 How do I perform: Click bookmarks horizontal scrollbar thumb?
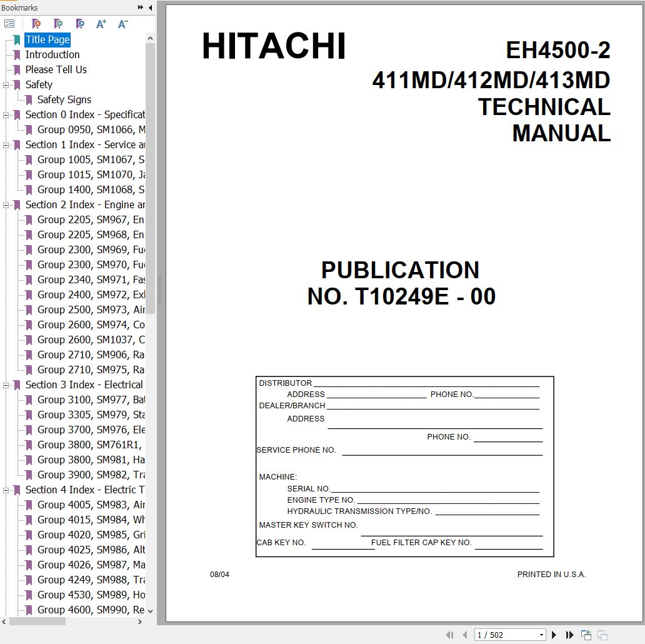37,621
